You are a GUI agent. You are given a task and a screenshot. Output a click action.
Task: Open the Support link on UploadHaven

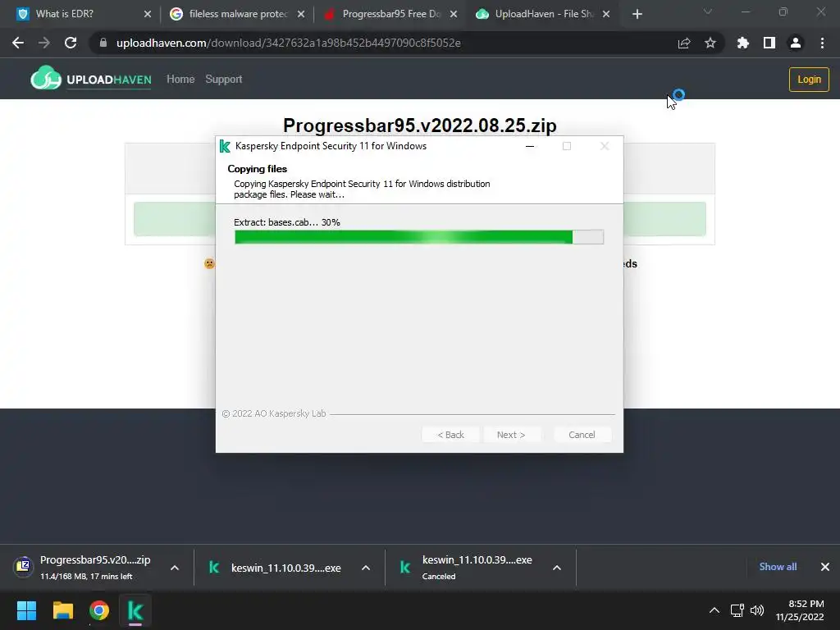(224, 80)
